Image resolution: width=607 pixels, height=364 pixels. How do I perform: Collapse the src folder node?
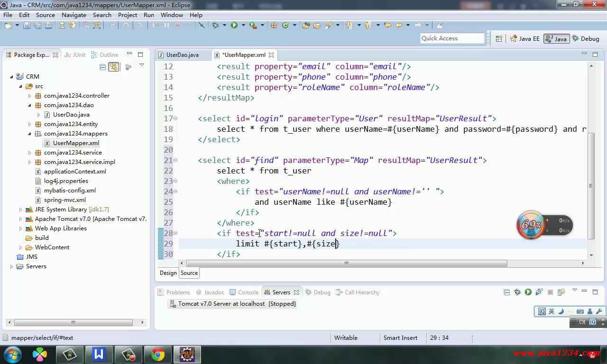[21, 86]
